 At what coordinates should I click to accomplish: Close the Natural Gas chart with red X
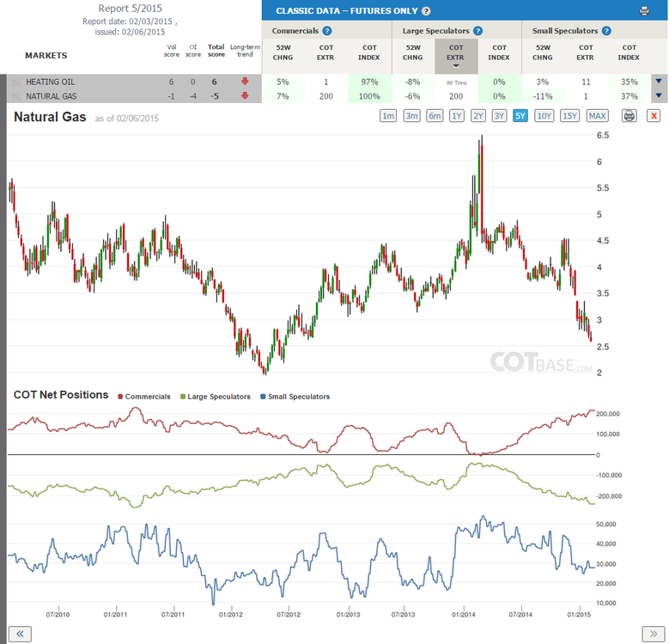pyautogui.click(x=654, y=116)
